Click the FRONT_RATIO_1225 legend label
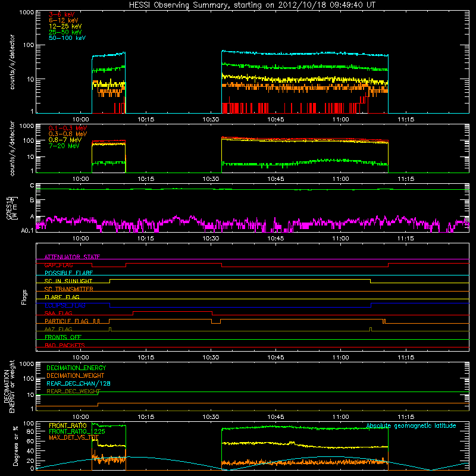Image resolution: width=476 pixels, height=476 pixels. click(x=77, y=431)
